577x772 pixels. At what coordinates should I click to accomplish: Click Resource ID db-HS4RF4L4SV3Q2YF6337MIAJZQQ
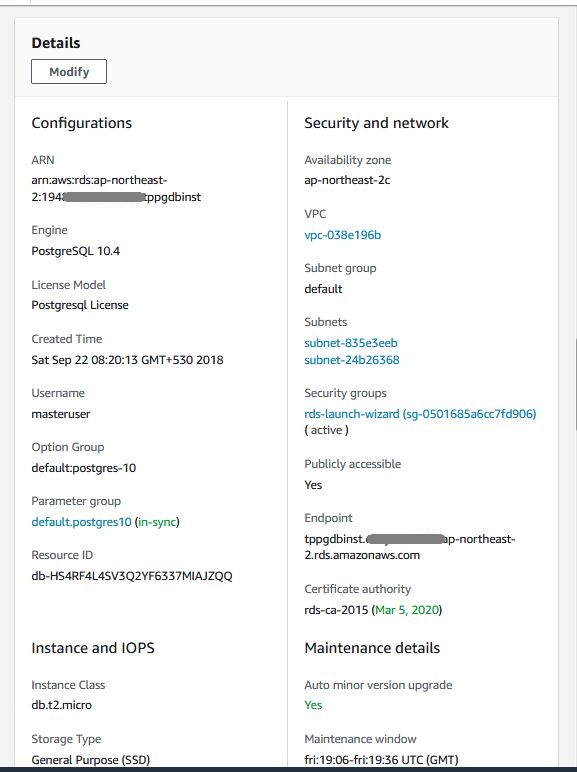132,576
